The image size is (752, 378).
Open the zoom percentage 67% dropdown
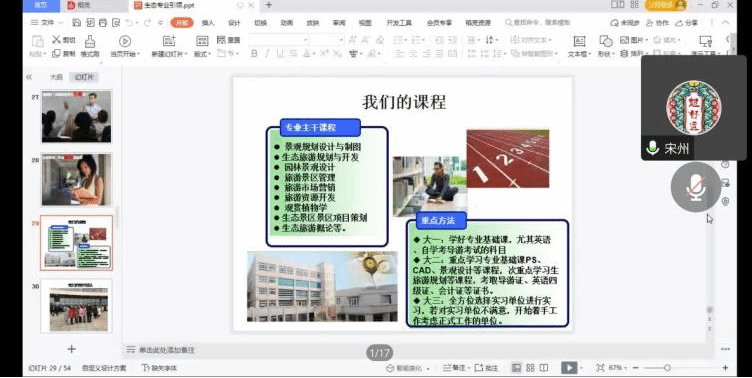coord(618,368)
